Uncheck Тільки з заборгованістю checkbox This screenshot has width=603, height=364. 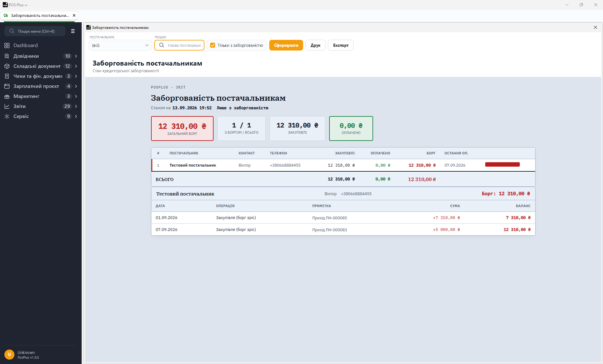point(213,45)
